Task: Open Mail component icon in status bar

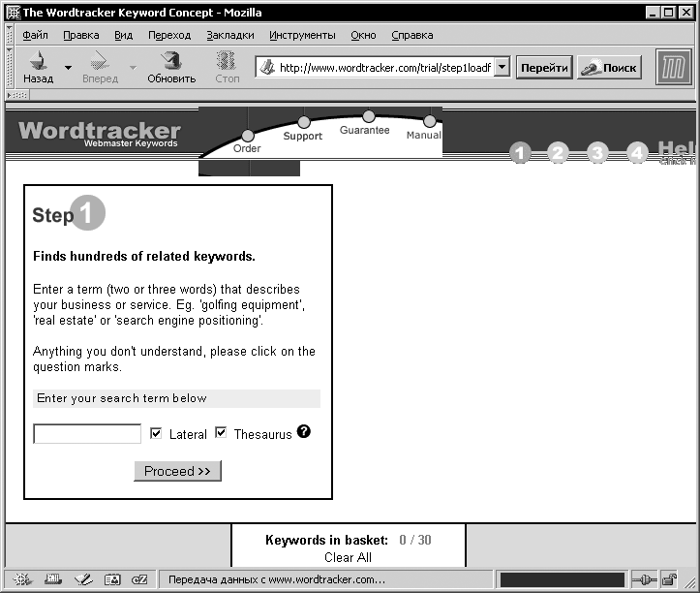Action: tap(53, 579)
